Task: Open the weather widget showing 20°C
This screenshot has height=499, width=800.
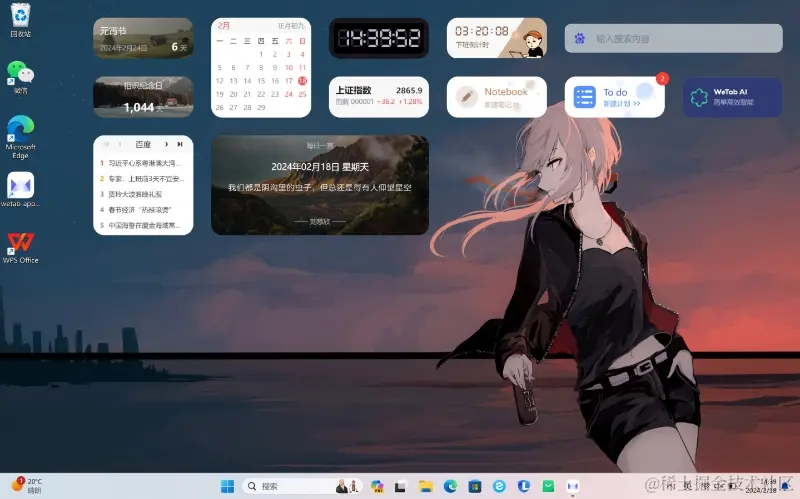Action: 27,485
